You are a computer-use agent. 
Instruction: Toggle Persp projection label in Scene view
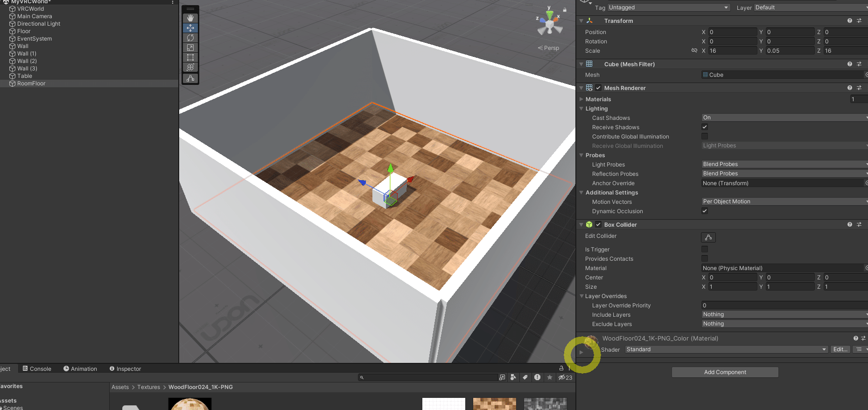pos(548,48)
